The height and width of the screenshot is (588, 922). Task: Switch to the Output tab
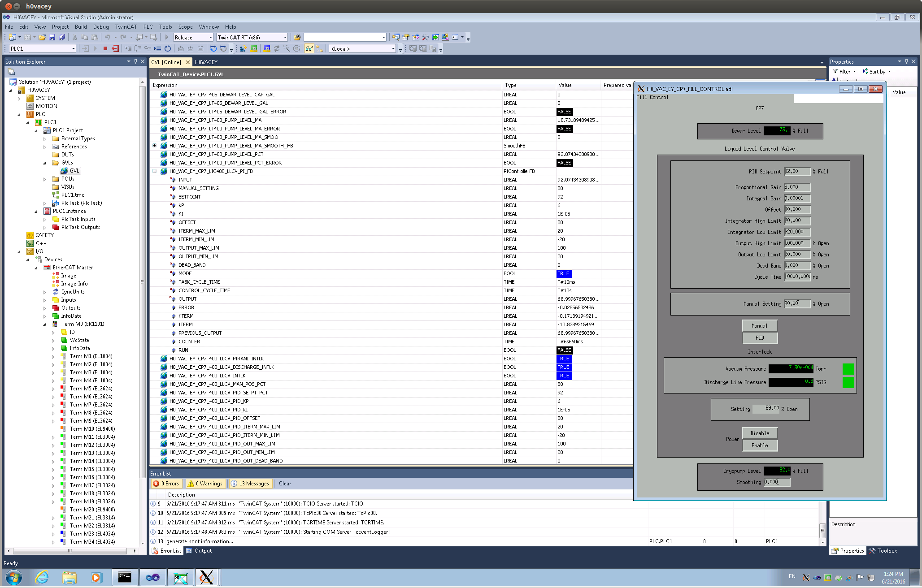point(199,551)
